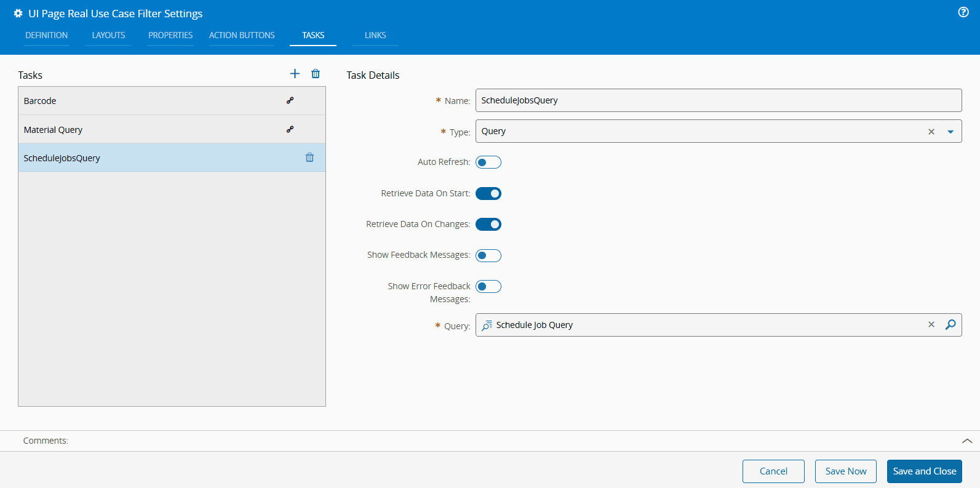Click the add task plus icon
The height and width of the screenshot is (488, 980).
coord(295,74)
